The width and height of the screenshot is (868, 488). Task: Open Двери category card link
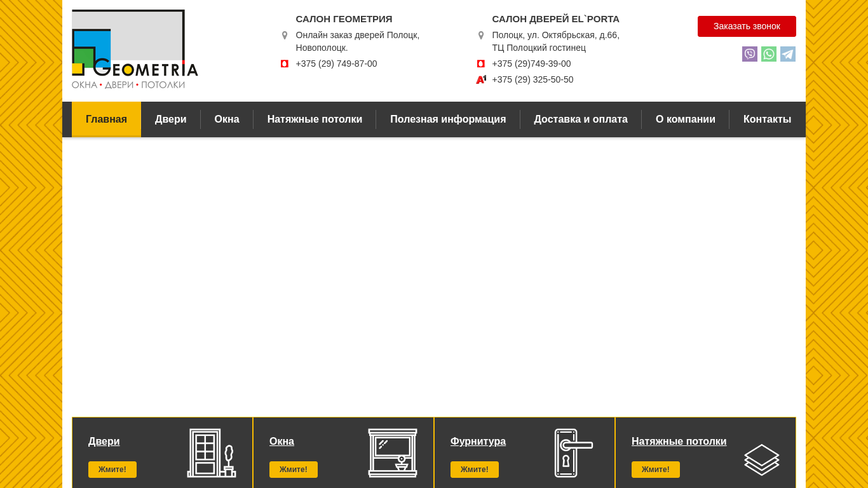click(x=104, y=442)
